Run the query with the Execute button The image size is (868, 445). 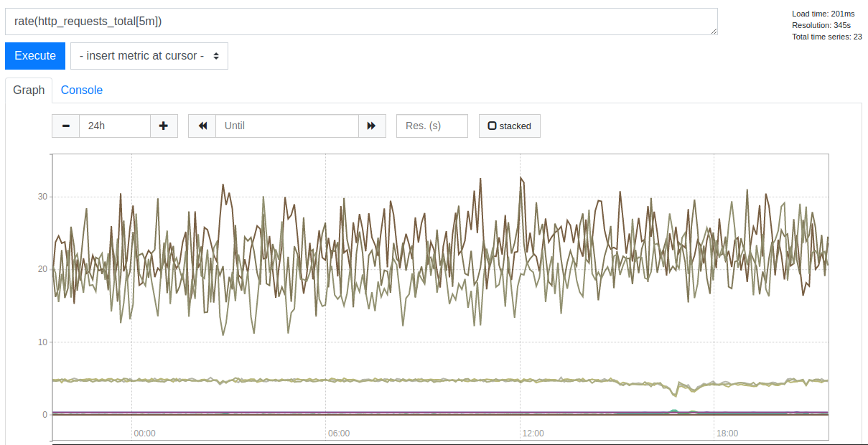[35, 56]
